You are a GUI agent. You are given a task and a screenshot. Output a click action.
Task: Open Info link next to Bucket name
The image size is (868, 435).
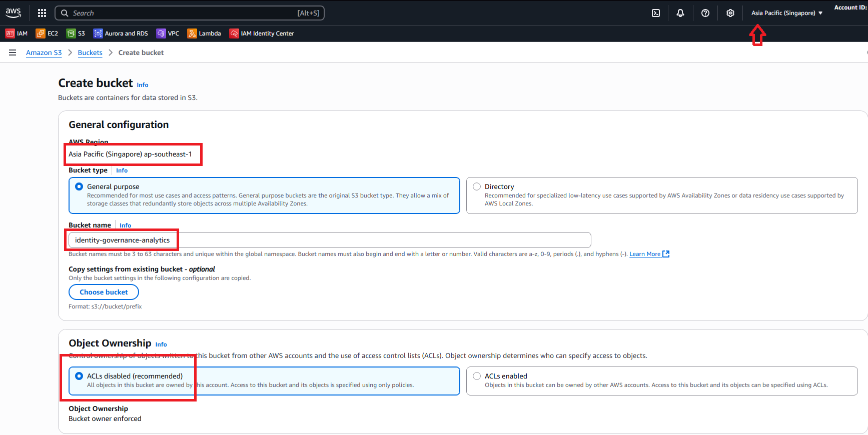coord(126,225)
